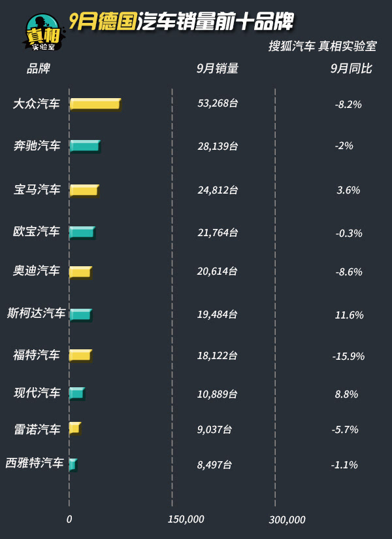Click the 搜狐汽车 真相实验室 source text

[x=322, y=46]
